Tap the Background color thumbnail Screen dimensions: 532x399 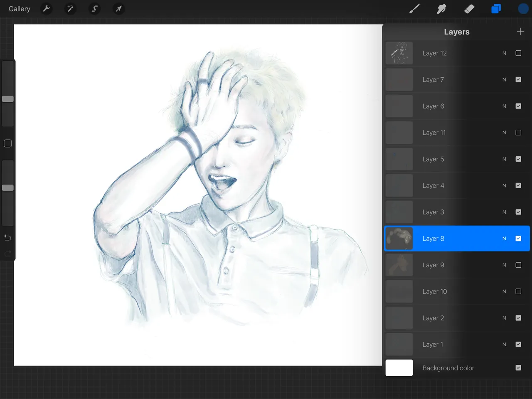coord(399,368)
